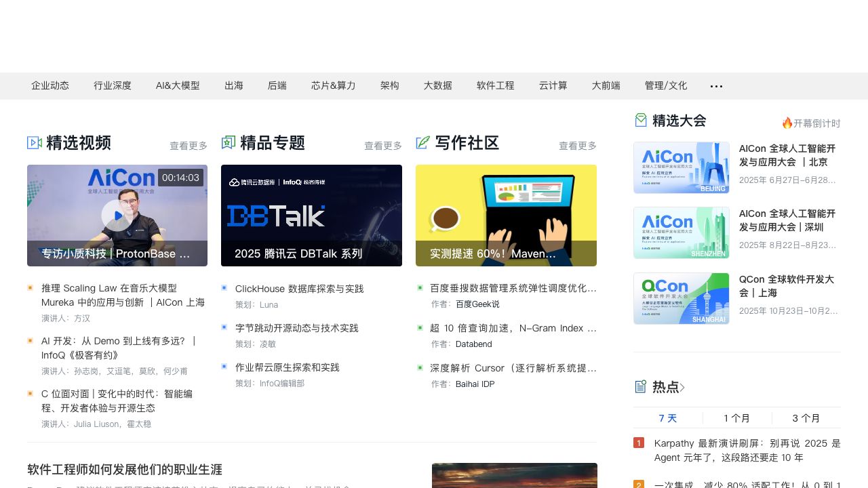Click the 精品专题 section icon
This screenshot has width=868, height=488.
click(229, 143)
